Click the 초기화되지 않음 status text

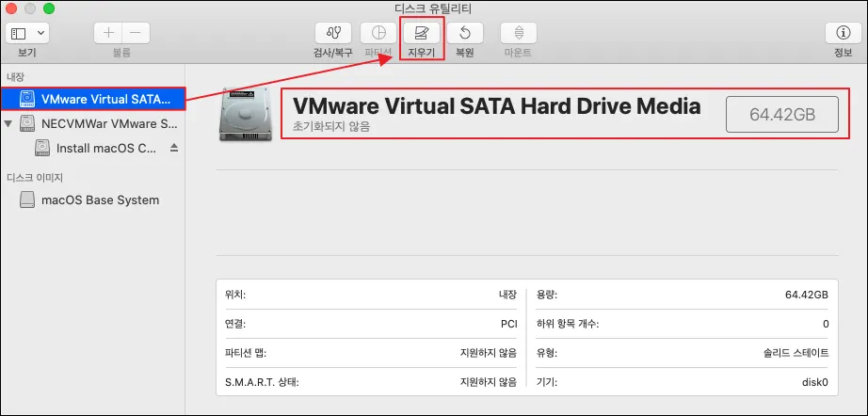331,127
